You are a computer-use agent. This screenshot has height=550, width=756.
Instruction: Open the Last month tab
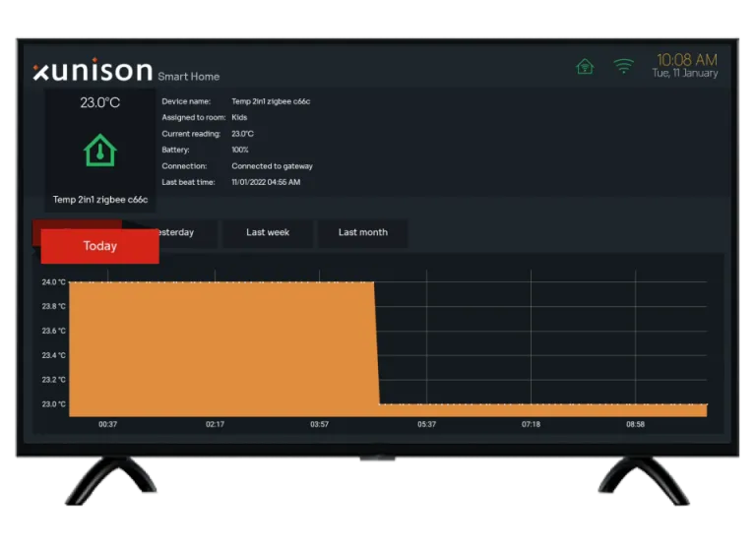pos(362,232)
